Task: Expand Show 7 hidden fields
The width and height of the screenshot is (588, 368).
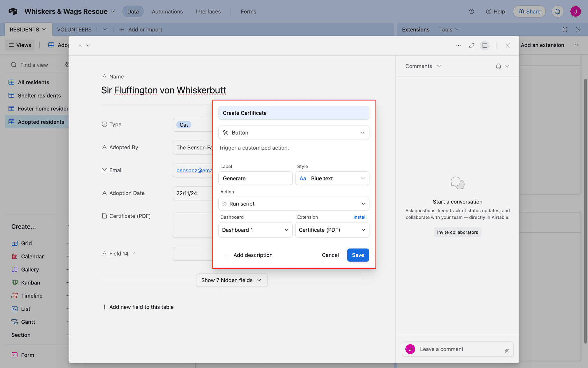Action: click(x=231, y=280)
